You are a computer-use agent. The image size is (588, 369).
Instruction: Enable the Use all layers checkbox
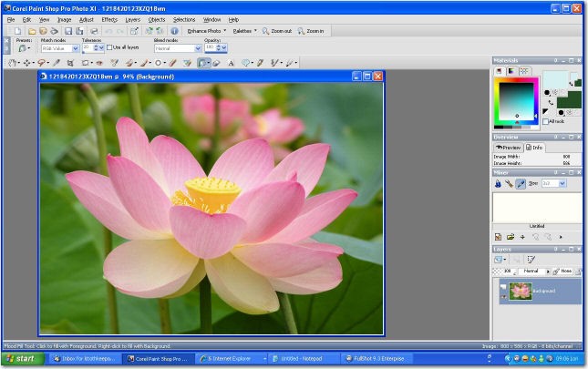(x=109, y=47)
